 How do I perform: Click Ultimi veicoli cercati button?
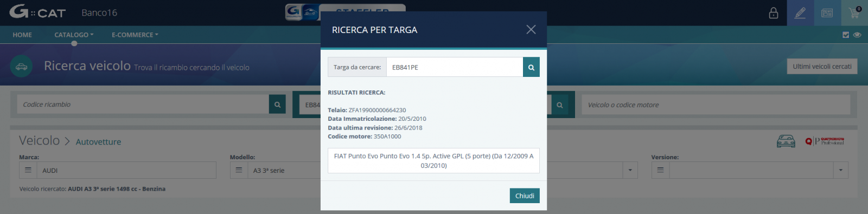tap(822, 67)
